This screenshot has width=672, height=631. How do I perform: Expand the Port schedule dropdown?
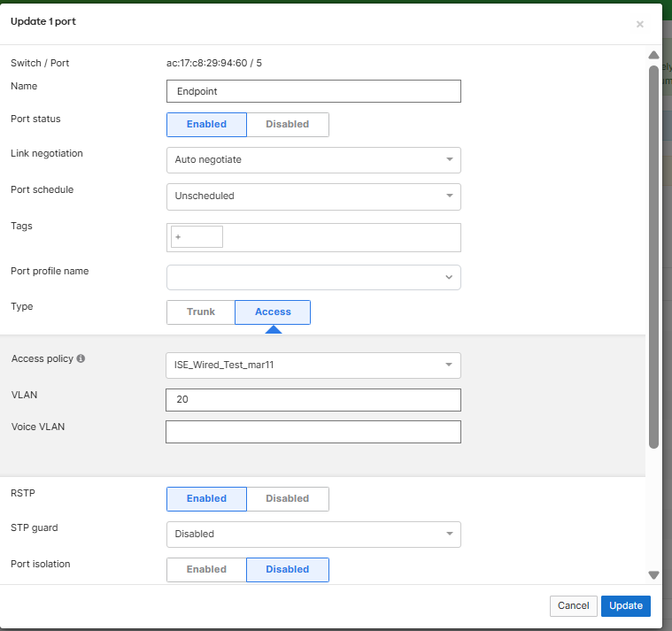coord(313,196)
